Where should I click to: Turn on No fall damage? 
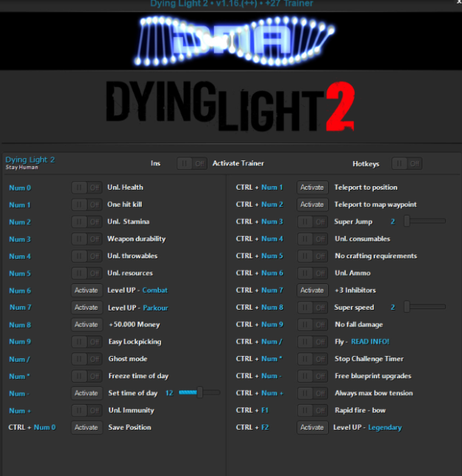(x=313, y=325)
